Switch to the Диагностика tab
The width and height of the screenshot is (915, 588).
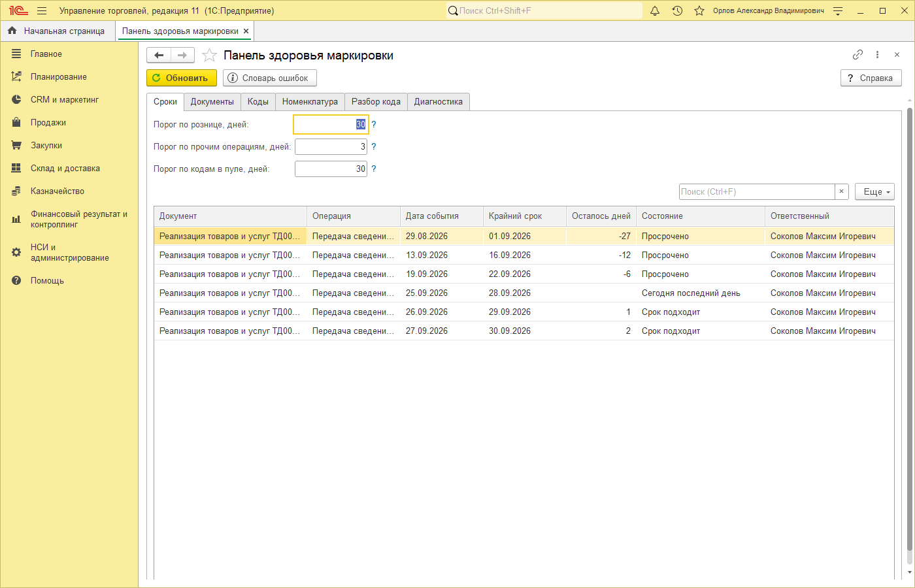point(439,101)
